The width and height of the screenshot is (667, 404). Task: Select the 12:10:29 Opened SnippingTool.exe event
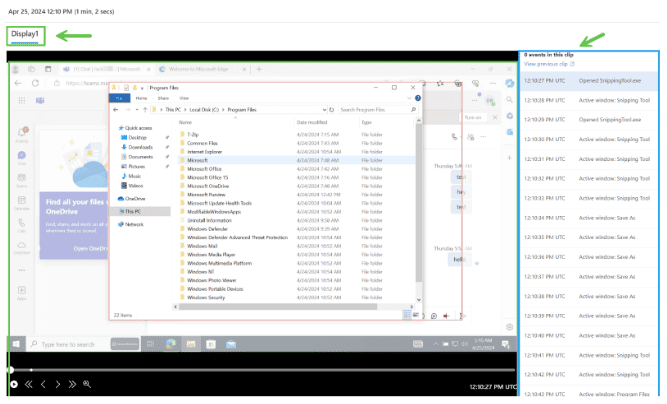pos(588,120)
